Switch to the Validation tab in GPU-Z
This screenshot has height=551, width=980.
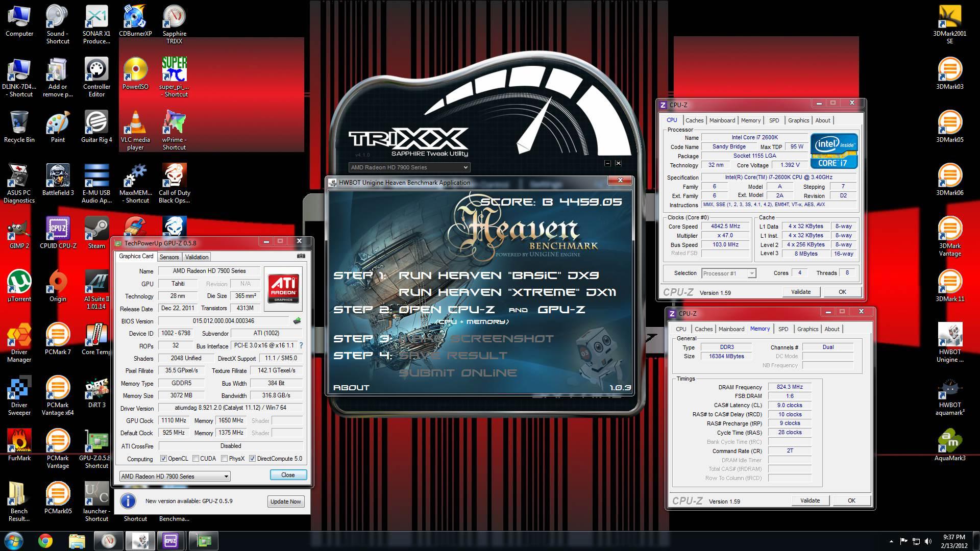197,257
